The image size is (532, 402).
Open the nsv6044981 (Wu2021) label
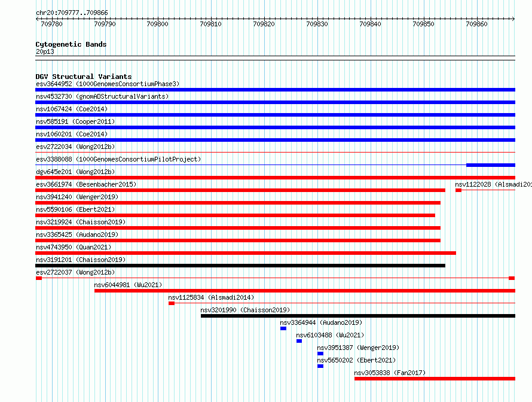pos(129,285)
